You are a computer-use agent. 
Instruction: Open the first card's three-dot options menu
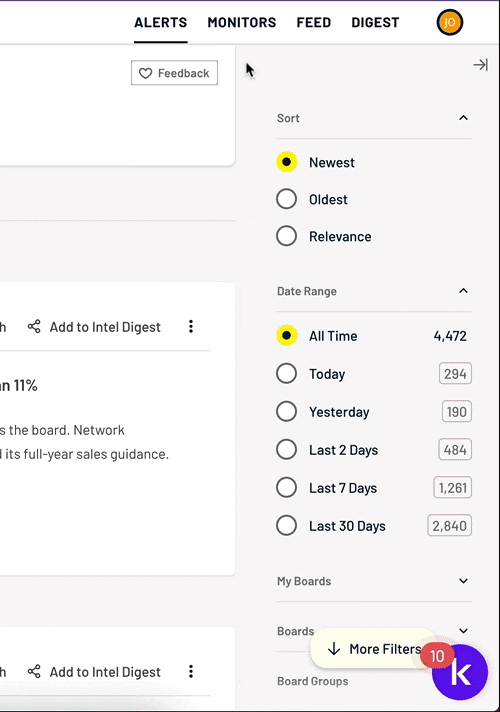(x=191, y=326)
